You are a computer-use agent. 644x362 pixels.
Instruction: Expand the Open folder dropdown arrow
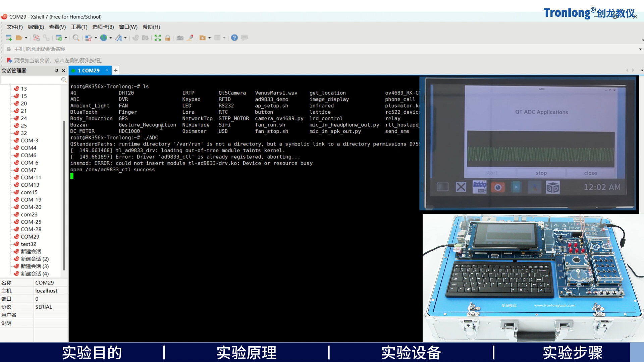pos(26,38)
